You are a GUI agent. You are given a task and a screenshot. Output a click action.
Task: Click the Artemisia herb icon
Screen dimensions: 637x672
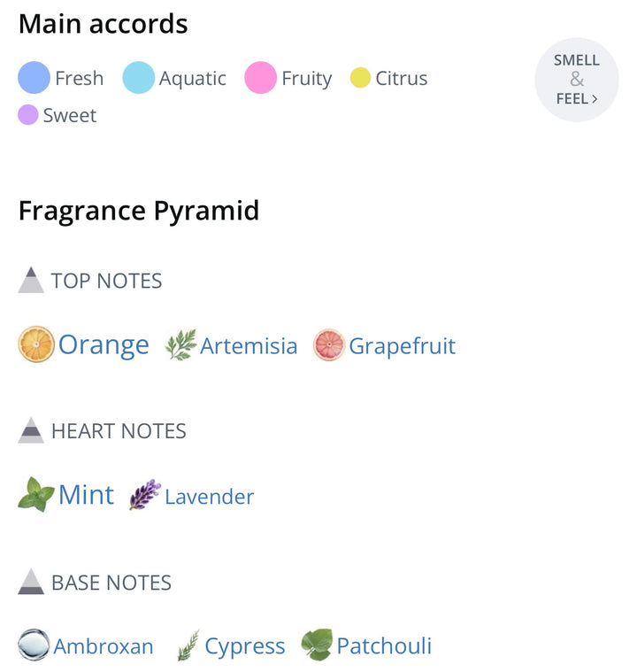point(181,344)
